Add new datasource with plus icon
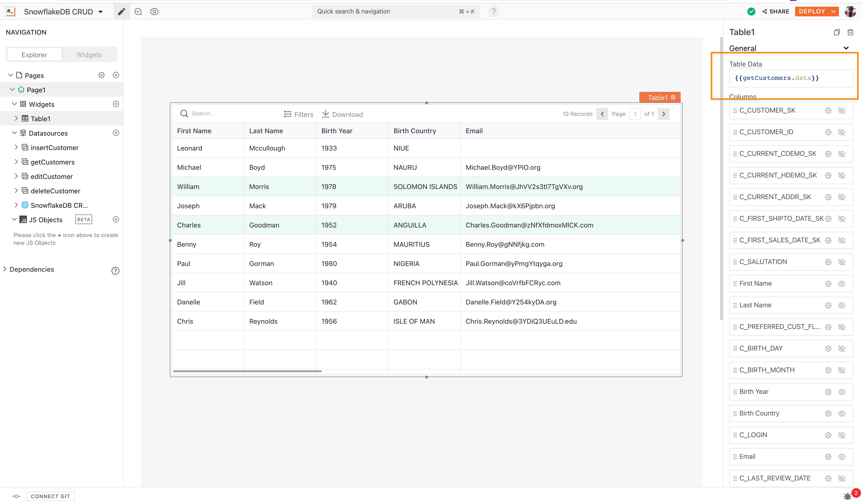The width and height of the screenshot is (862, 504). pyautogui.click(x=116, y=133)
